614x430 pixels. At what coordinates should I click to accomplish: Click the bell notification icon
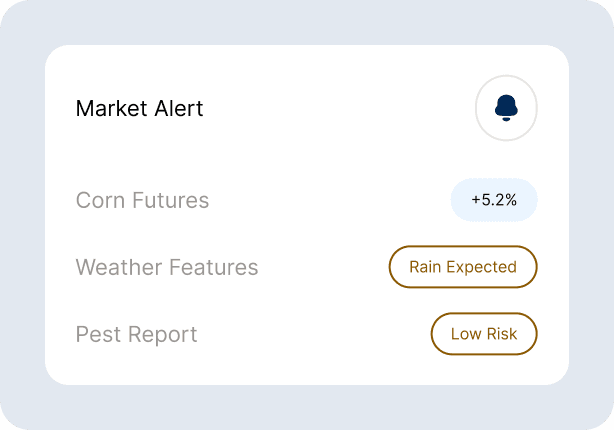click(506, 108)
